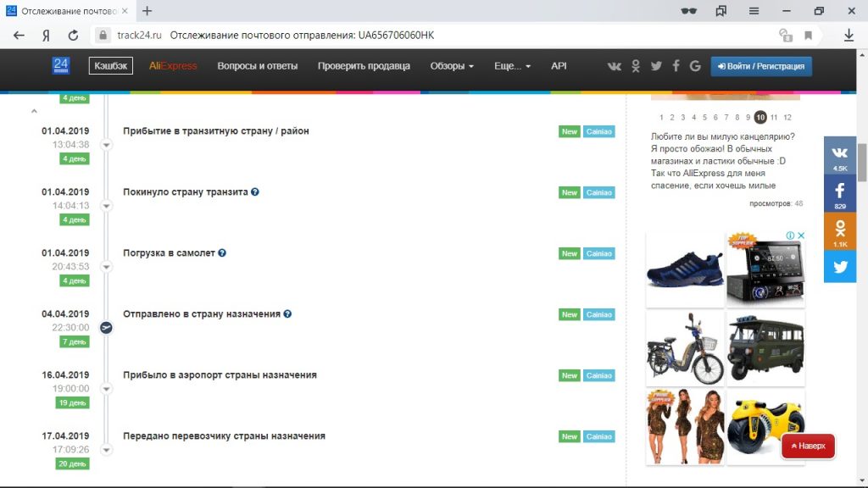Screen dimensions: 868x488
Task: Click the Войти / Регистрация button
Action: (x=761, y=66)
